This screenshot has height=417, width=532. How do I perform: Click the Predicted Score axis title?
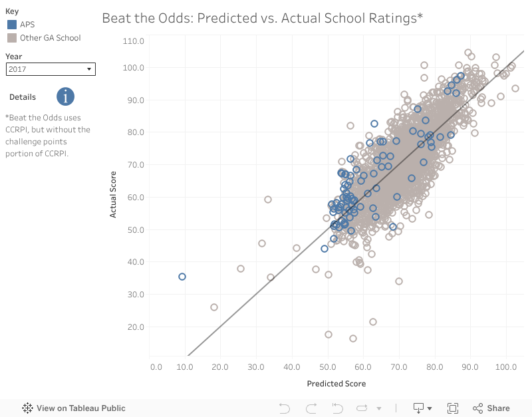click(336, 384)
